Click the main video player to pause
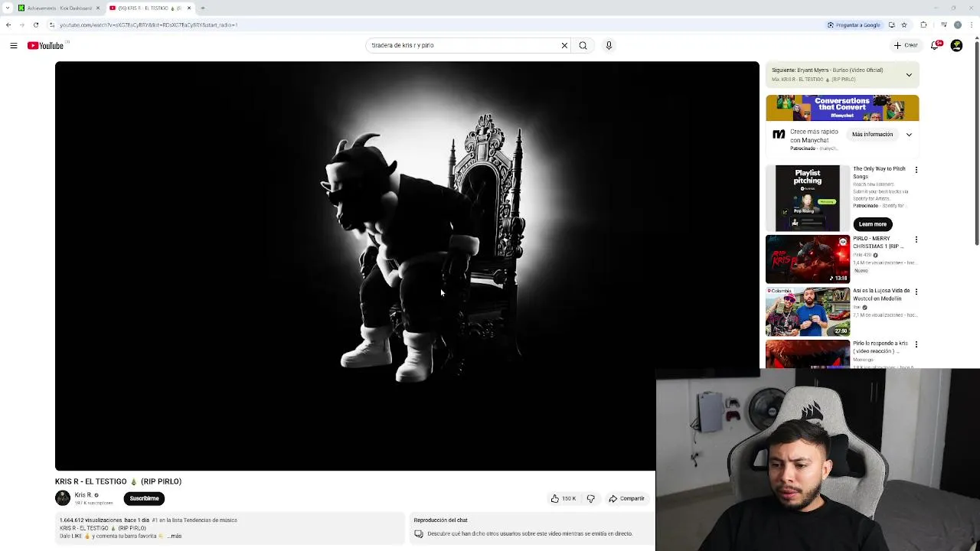The image size is (980, 551). 407,266
